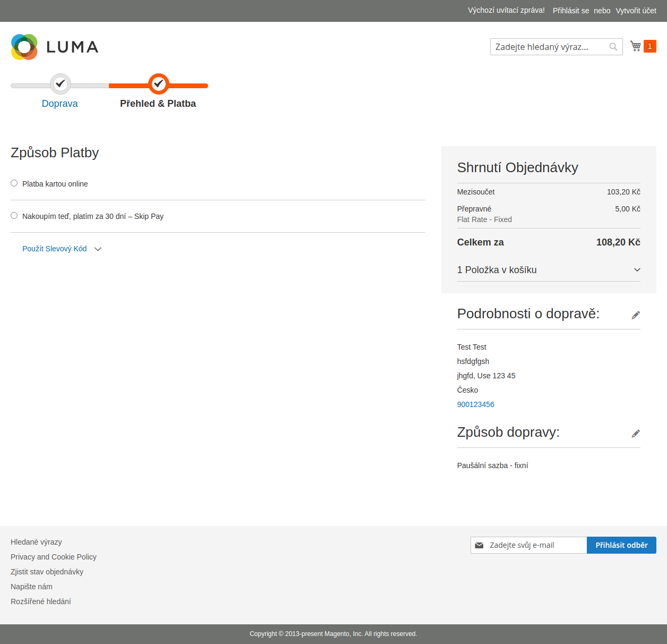Edit shipping method with pencil icon
This screenshot has height=644, width=667.
point(635,434)
